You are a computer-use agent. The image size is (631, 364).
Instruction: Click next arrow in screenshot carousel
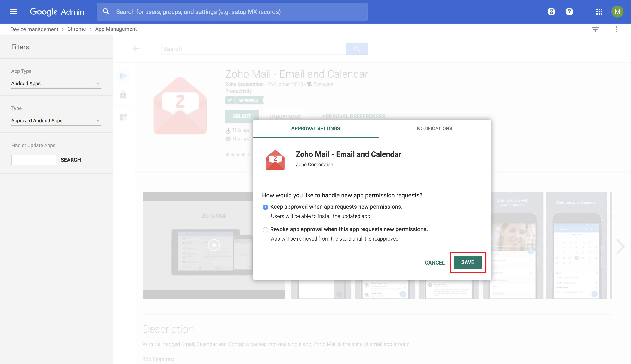coord(620,247)
